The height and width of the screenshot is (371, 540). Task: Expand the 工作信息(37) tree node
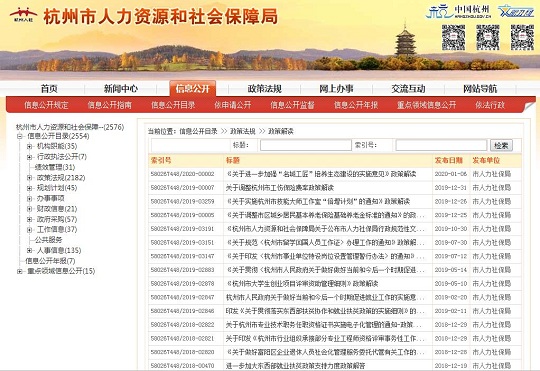point(29,230)
